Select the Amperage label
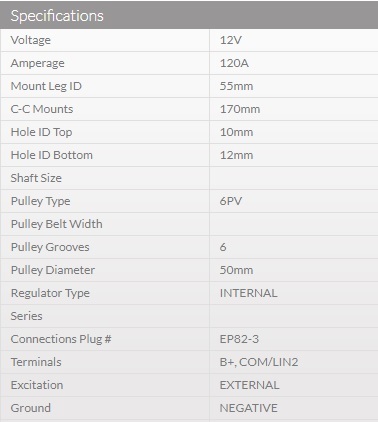The height and width of the screenshot is (422, 378). (x=38, y=63)
